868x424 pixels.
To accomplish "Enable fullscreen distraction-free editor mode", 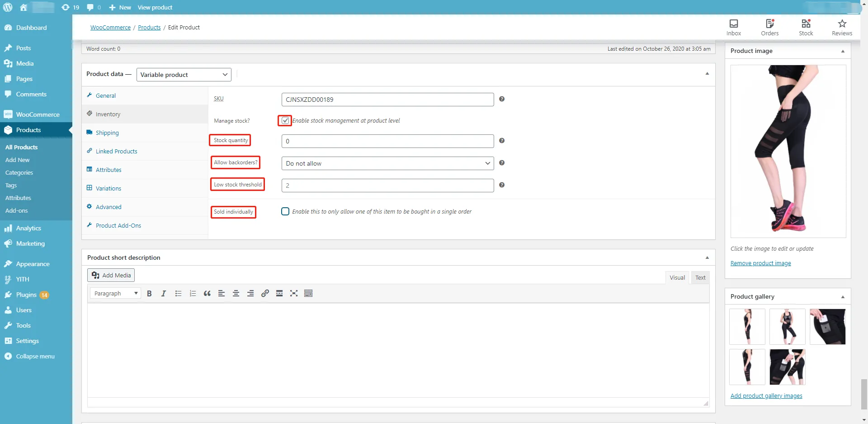I will (x=294, y=294).
